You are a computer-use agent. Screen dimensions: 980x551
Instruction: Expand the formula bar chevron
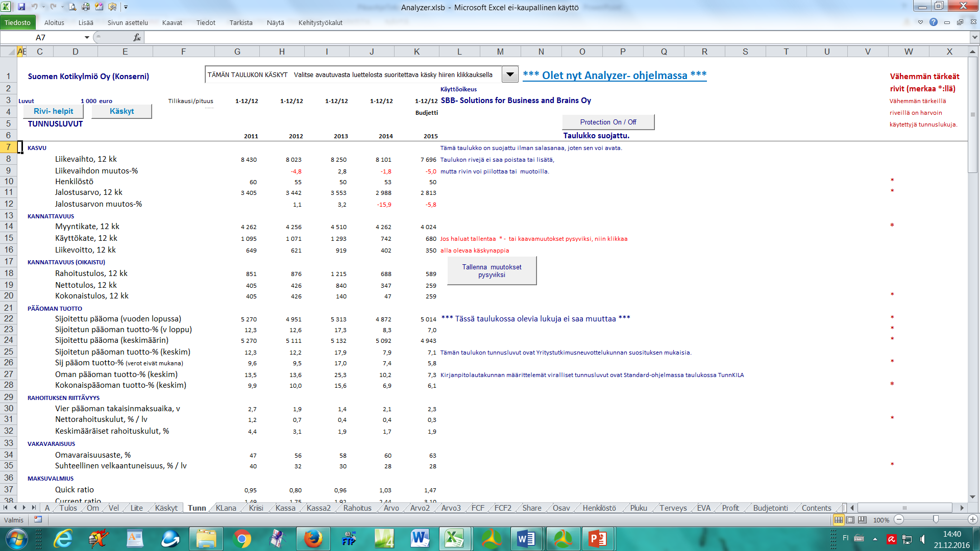974,37
